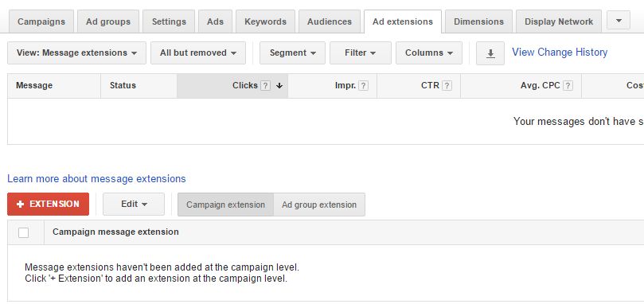Expand the Segment dropdown

[292, 53]
